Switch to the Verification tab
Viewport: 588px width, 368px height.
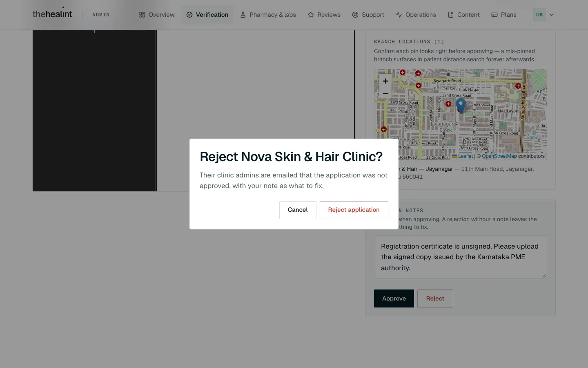click(x=207, y=15)
